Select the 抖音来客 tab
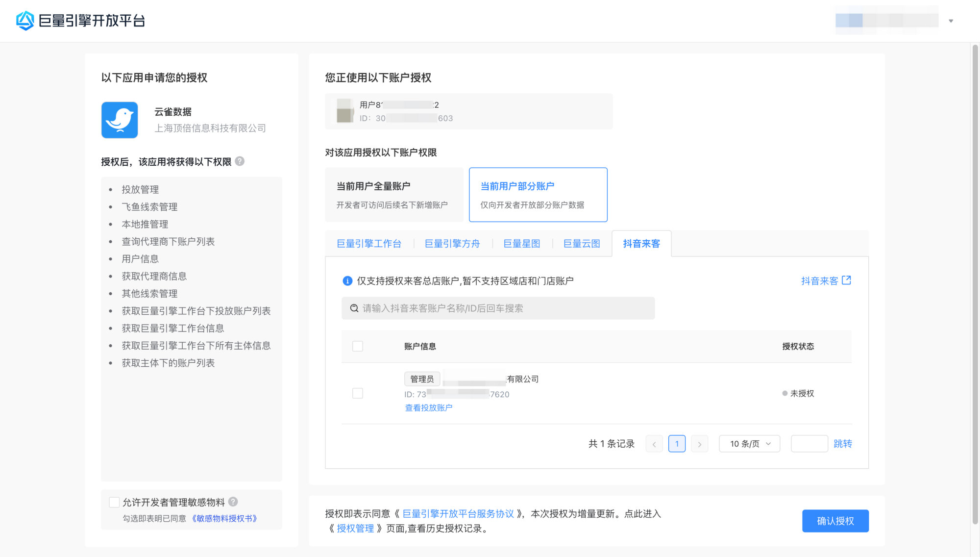The height and width of the screenshot is (557, 980). tap(641, 244)
